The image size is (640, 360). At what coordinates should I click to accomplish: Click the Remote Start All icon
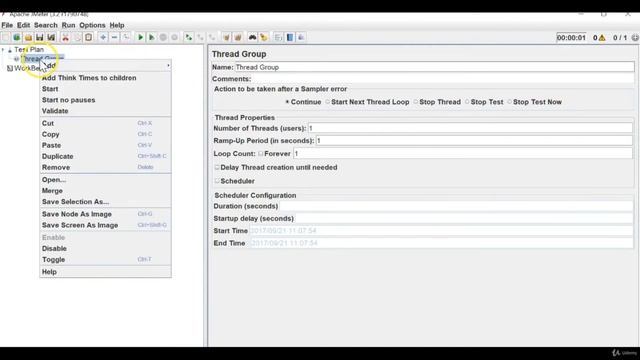(x=189, y=38)
